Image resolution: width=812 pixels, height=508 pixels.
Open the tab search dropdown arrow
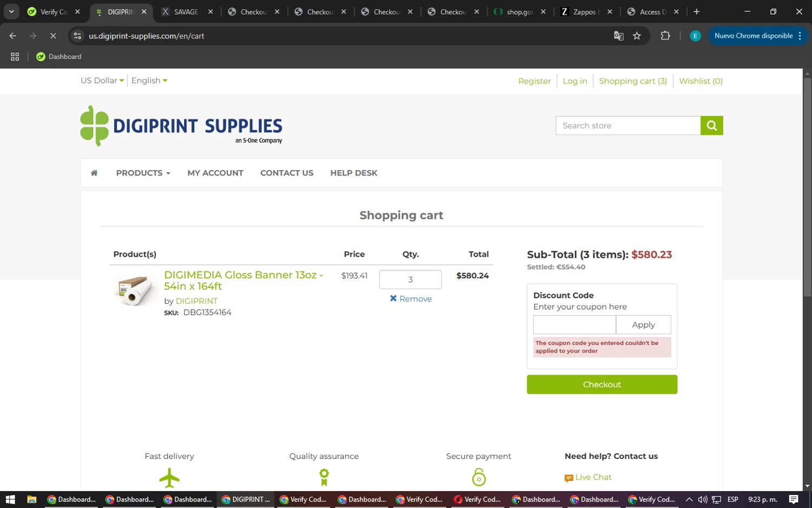tap(11, 11)
